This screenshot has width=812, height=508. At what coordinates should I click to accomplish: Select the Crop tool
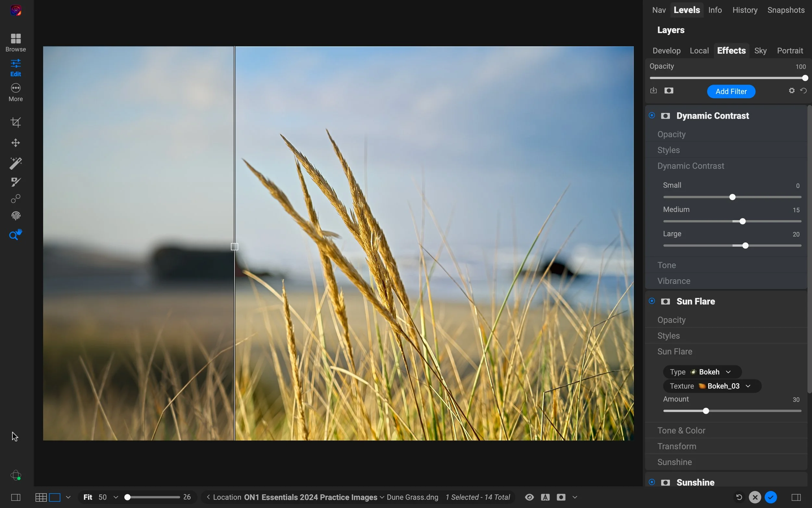tap(16, 122)
